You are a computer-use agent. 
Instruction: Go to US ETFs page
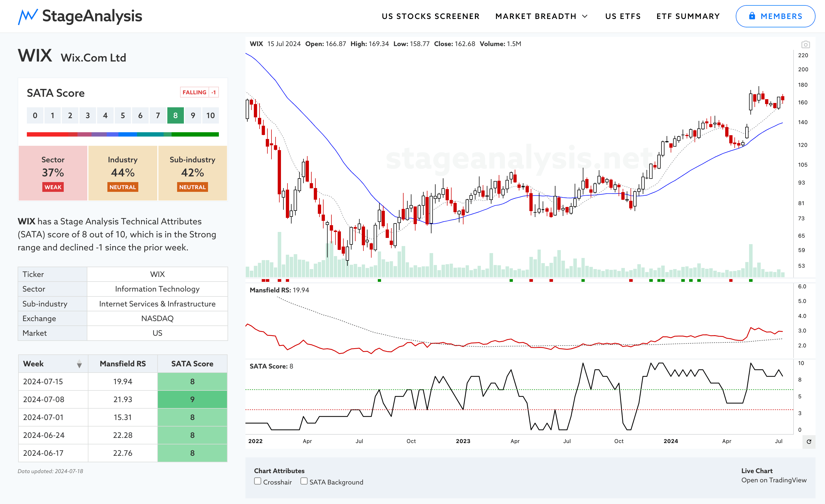coord(623,16)
